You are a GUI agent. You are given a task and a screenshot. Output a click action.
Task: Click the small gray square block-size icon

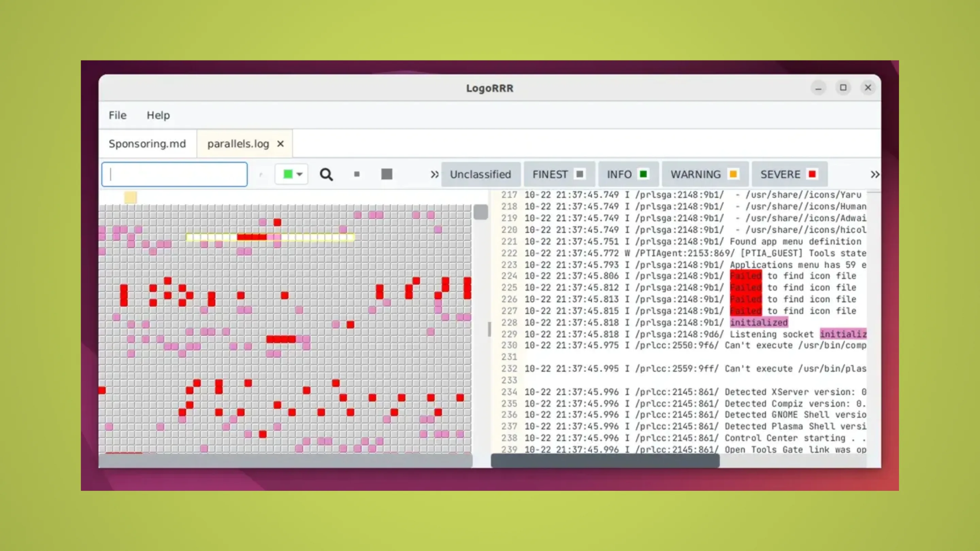357,174
